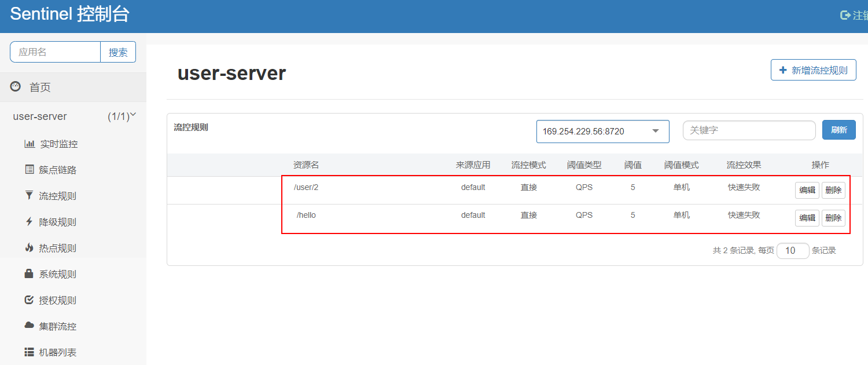Click 删除 for the /user/2 rule
Image resolution: width=868 pixels, height=365 pixels.
[x=833, y=190]
